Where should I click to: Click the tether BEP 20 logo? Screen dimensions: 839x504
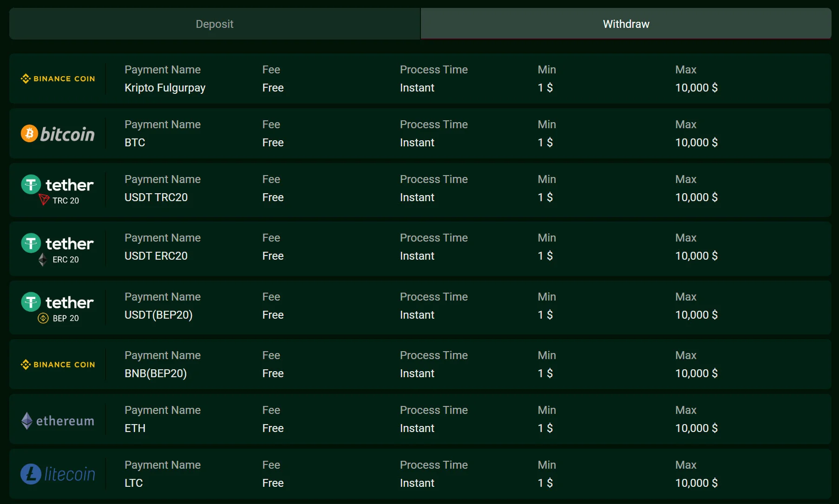pos(58,308)
